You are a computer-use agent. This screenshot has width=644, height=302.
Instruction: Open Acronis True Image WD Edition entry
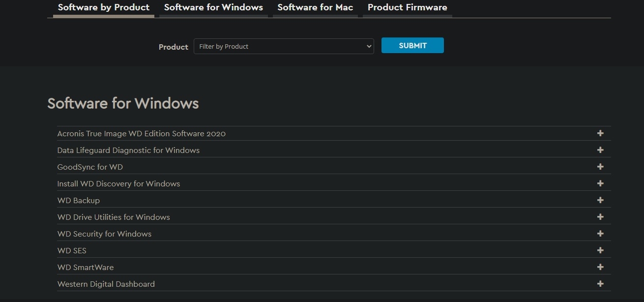point(142,134)
